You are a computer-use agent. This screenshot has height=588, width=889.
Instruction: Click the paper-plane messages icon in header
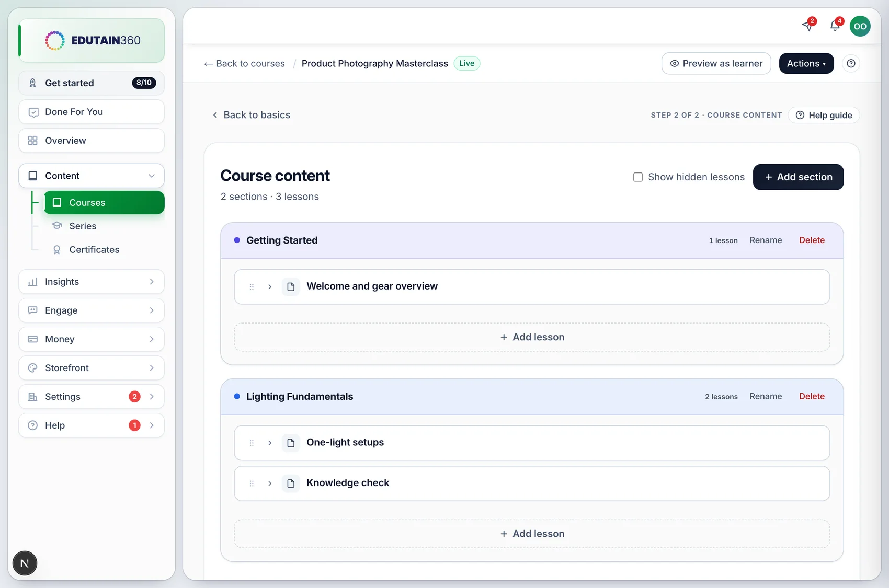click(x=808, y=26)
